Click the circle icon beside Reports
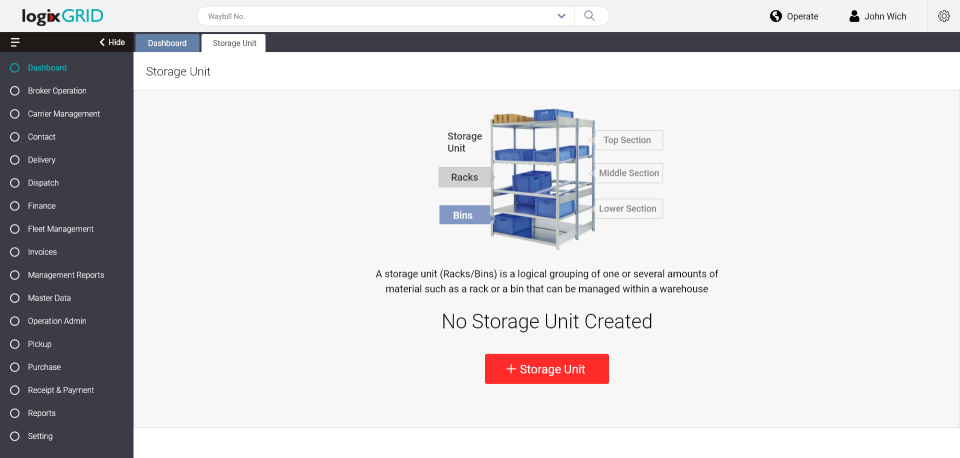This screenshot has width=960, height=458. 15,413
